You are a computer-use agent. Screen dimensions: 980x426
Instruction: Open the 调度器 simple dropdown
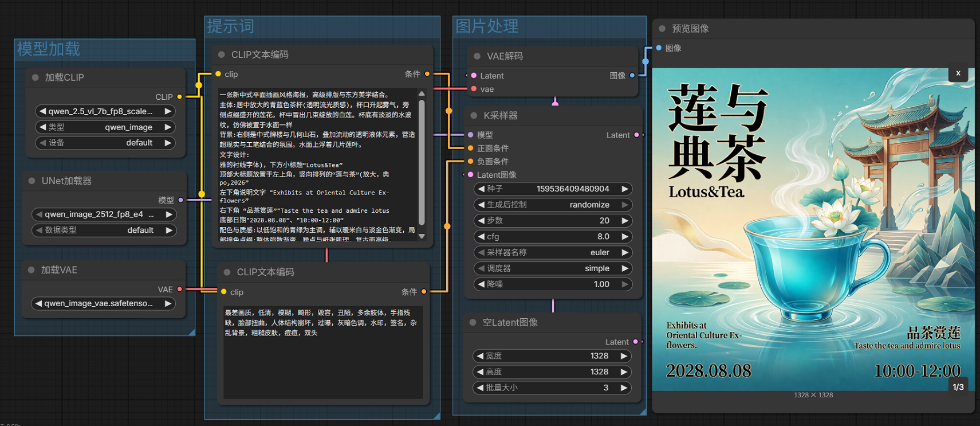[x=553, y=268]
